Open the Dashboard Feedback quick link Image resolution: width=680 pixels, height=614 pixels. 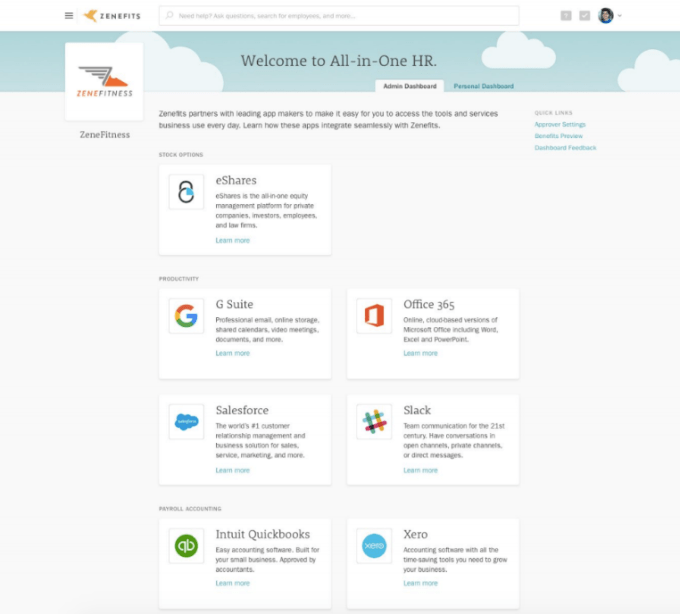coord(565,147)
